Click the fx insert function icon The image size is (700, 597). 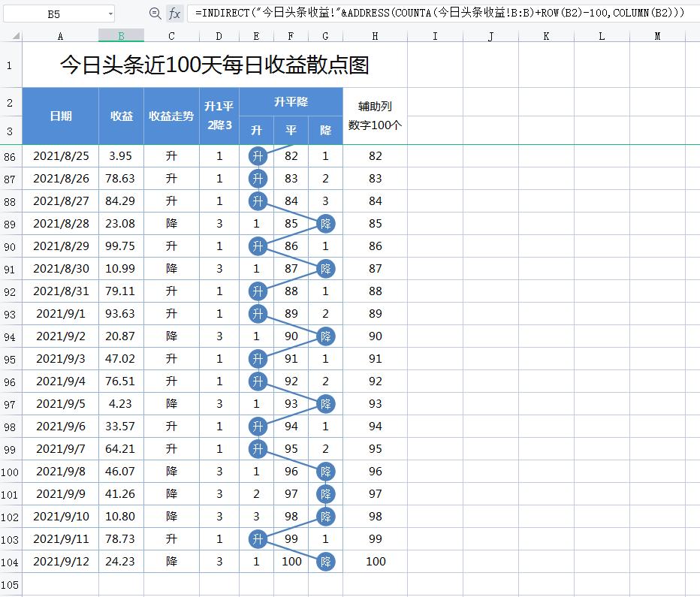174,12
